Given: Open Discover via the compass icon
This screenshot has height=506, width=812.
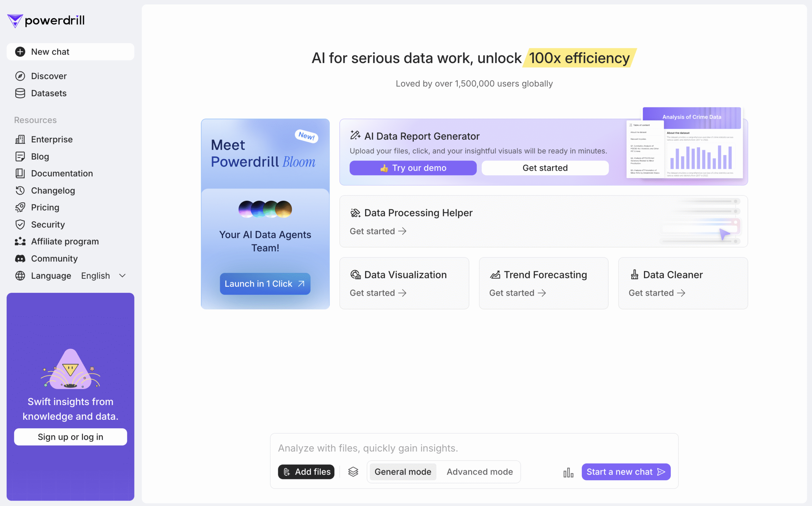Looking at the screenshot, I should tap(20, 76).
